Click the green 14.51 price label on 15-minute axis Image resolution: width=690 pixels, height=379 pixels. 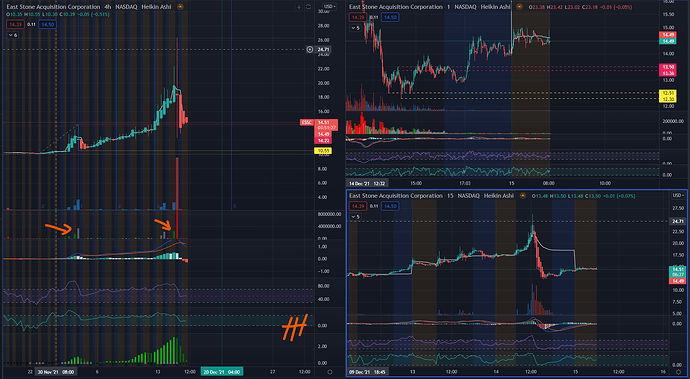[678, 269]
